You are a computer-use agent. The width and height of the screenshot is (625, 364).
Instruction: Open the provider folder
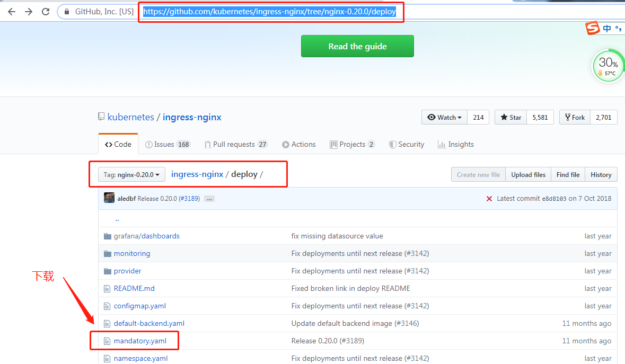(x=128, y=271)
